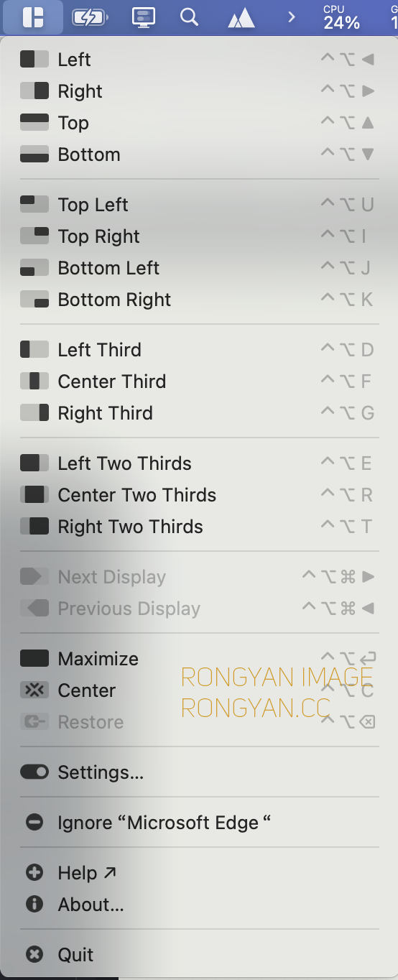This screenshot has width=398, height=980.
Task: Click the Rectangle icon in menu bar
Action: click(32, 17)
